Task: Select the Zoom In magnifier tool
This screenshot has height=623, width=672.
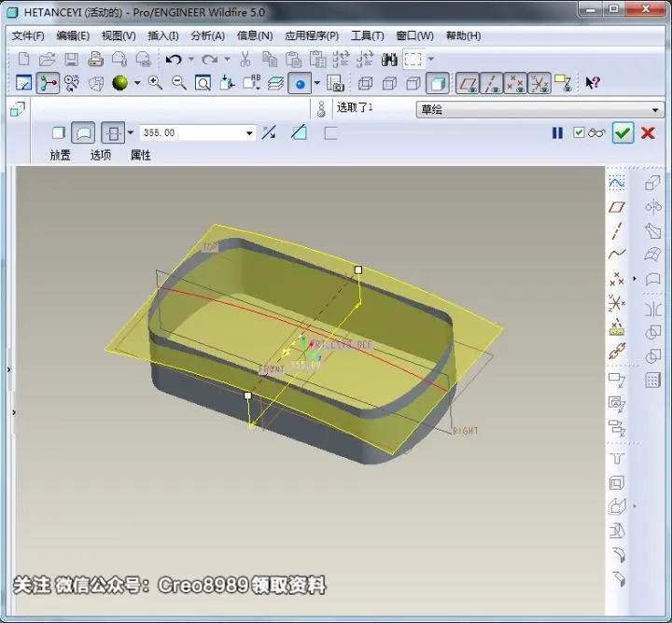Action: 155,83
